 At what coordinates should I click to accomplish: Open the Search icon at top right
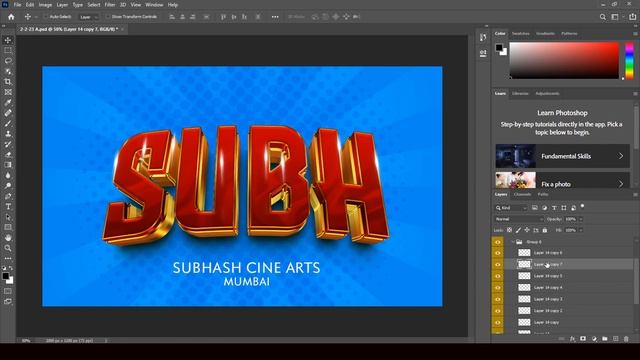(x=602, y=17)
